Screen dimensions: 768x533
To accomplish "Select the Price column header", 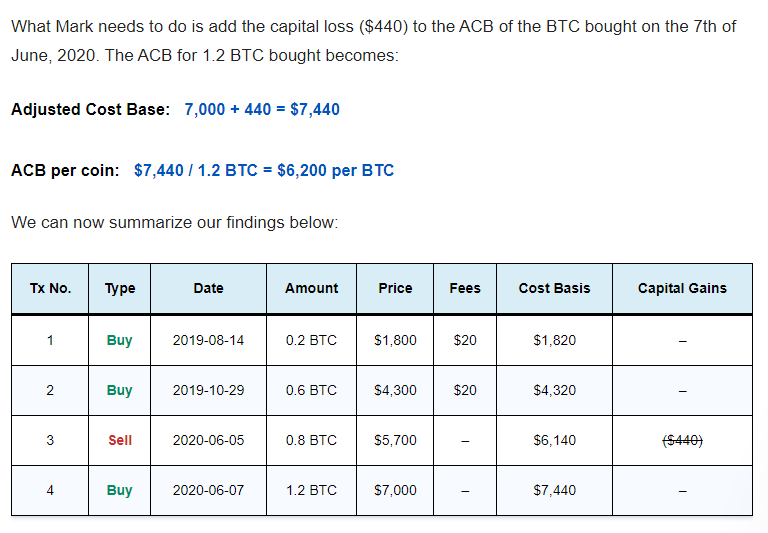I will [395, 289].
